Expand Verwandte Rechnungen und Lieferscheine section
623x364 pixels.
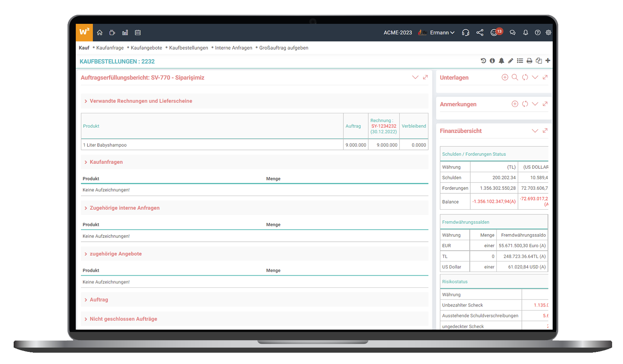click(141, 101)
